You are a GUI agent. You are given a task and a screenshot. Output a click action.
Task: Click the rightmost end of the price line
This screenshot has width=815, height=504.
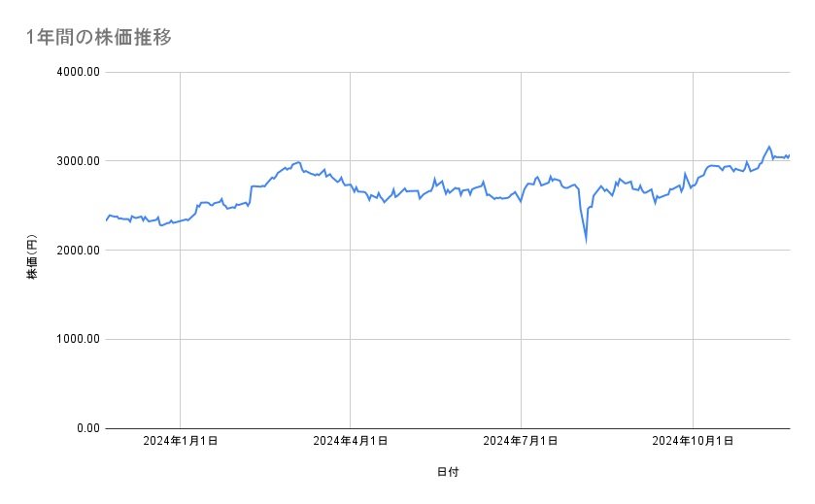789,155
